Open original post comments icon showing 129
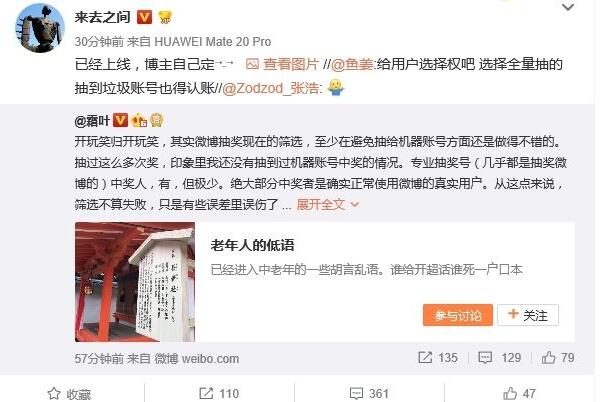 (x=500, y=358)
